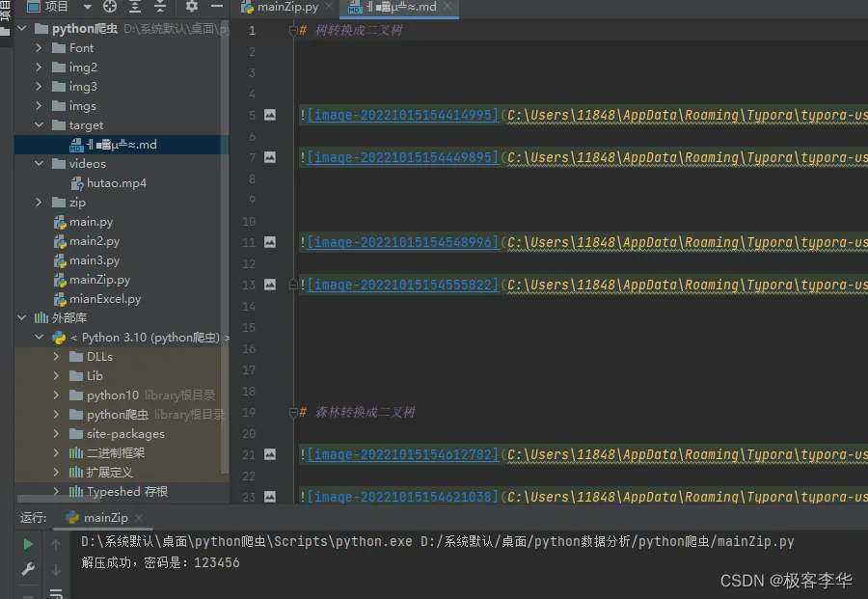The width and height of the screenshot is (868, 599).
Task: Open link image-20221015154548996
Action: point(402,242)
